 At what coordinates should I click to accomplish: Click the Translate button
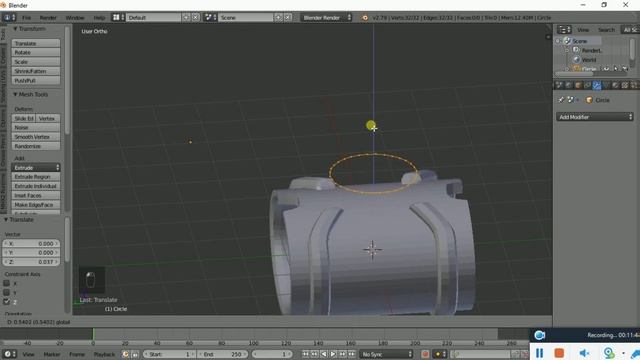[x=36, y=43]
